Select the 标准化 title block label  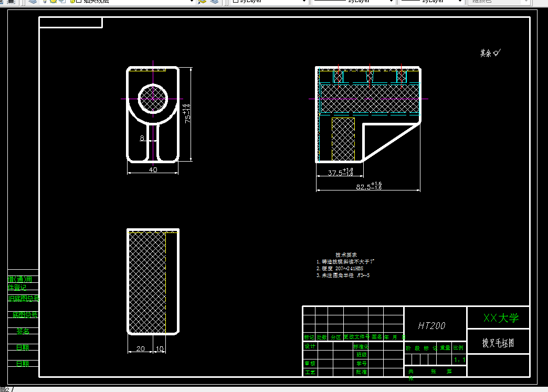361,346
